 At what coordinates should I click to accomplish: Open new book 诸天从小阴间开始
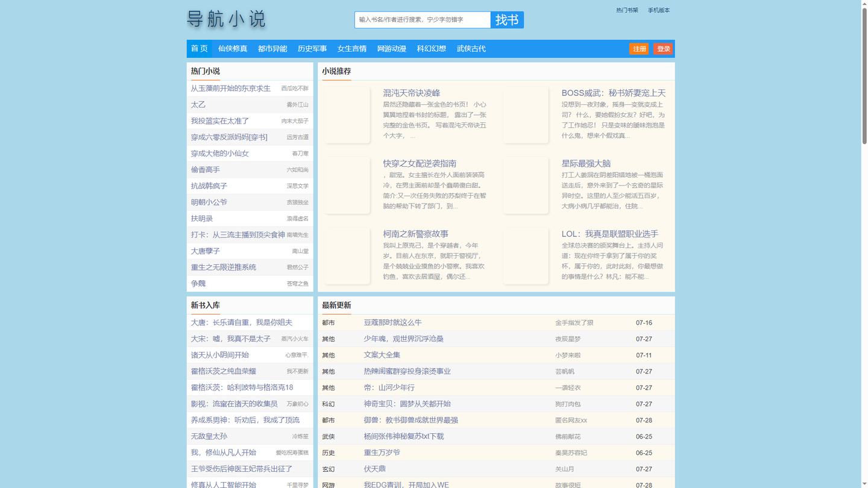click(220, 355)
